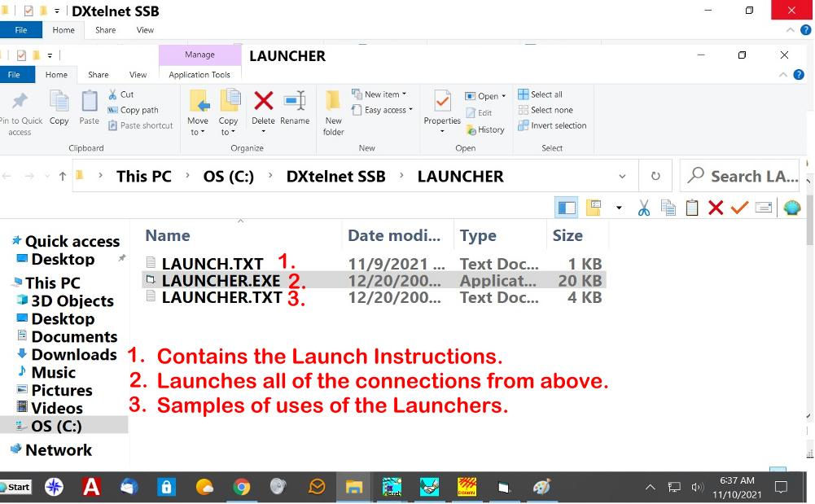Screen dimensions: 815x504
Task: Sort by Date modified column header
Action: tap(394, 236)
